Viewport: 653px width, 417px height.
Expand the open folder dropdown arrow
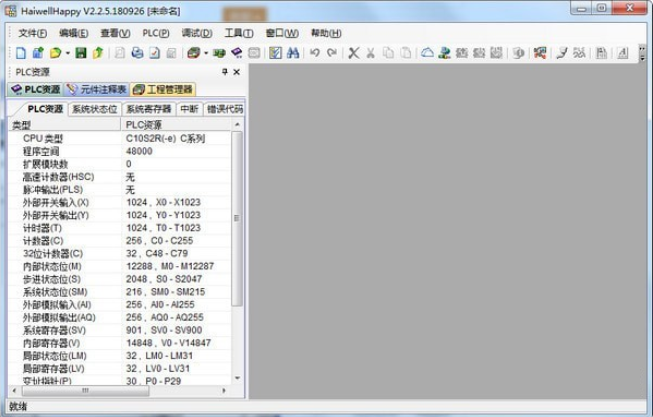67,53
